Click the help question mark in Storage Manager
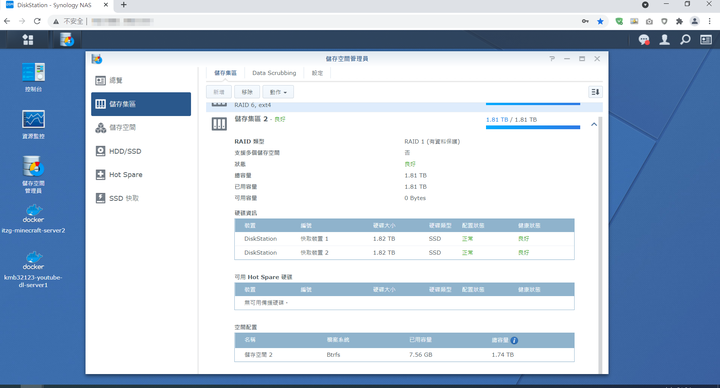This screenshot has height=388, width=720. point(552,59)
